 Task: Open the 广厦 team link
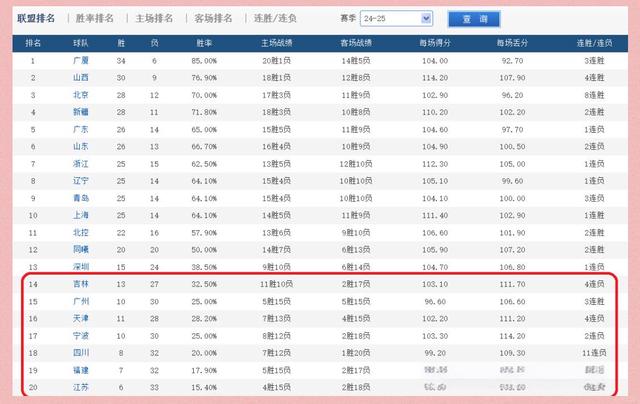[x=82, y=61]
